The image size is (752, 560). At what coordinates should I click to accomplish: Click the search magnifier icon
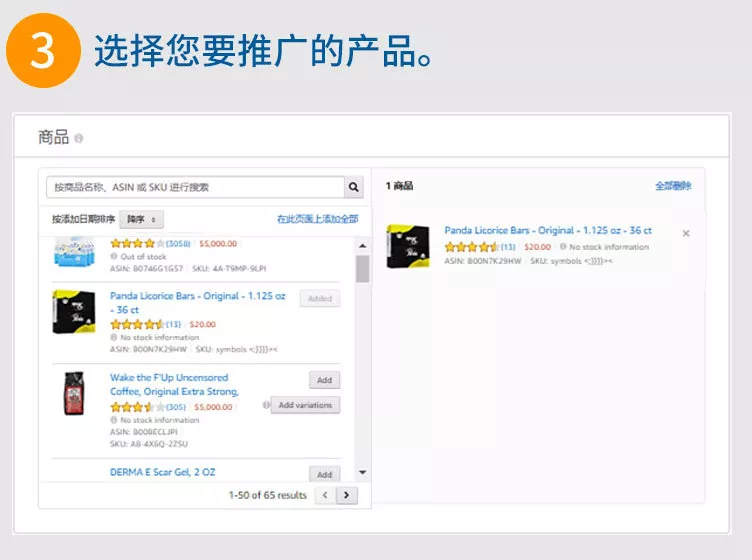tap(354, 187)
